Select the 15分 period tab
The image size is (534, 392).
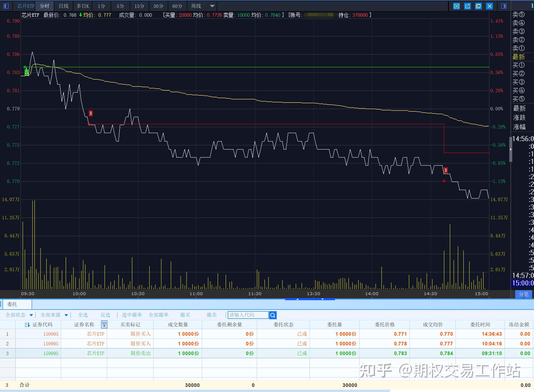coord(139,6)
